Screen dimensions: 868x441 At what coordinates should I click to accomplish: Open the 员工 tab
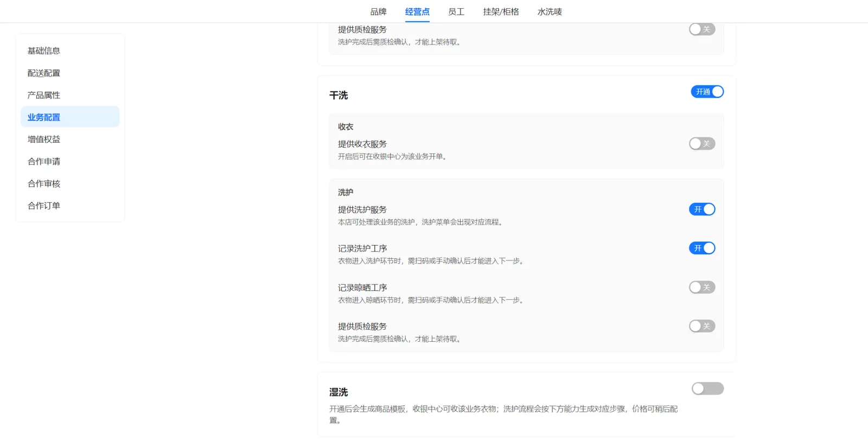pos(456,11)
